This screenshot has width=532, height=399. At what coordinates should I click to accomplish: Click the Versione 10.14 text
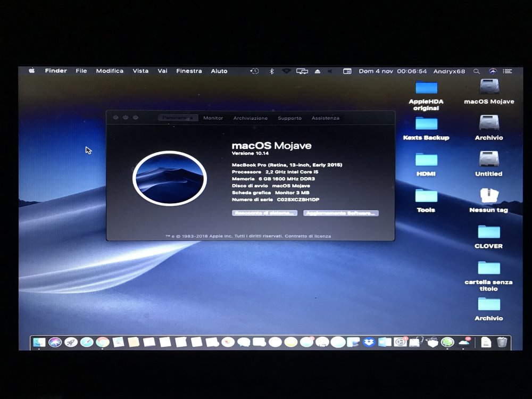(x=250, y=153)
